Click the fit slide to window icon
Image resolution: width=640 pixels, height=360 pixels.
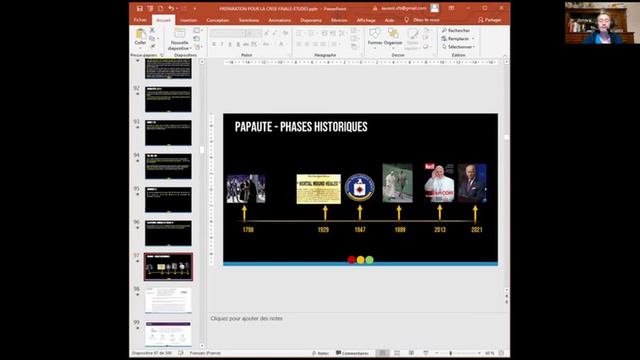pos(502,353)
